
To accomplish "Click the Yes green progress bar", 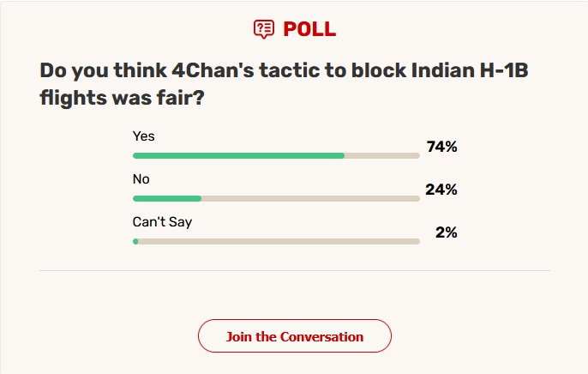I will [x=238, y=155].
